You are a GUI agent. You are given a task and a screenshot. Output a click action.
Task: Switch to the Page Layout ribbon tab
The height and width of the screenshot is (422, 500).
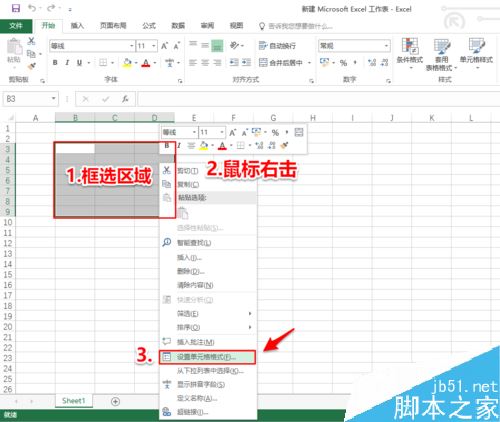(113, 26)
